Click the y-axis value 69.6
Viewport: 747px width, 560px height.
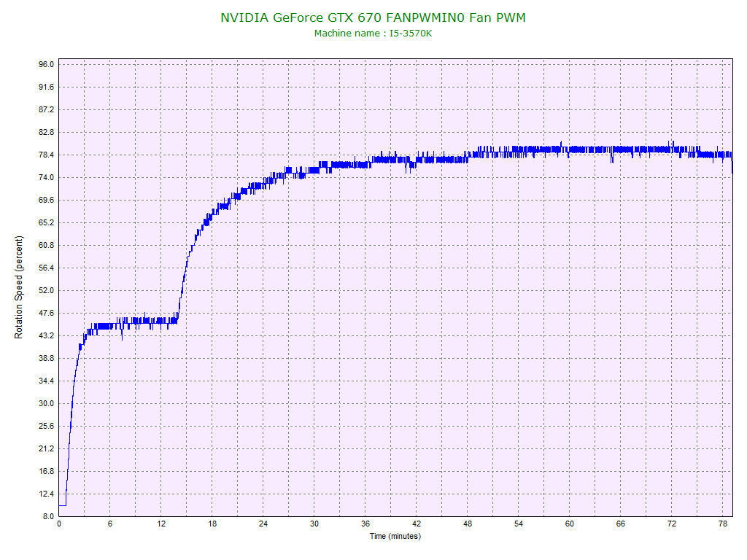click(46, 200)
